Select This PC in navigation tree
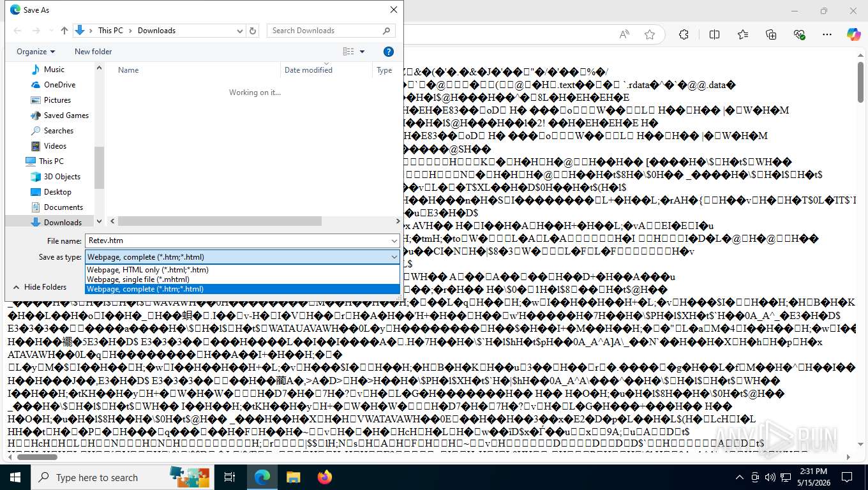Viewport: 868px width, 490px height. pyautogui.click(x=50, y=161)
